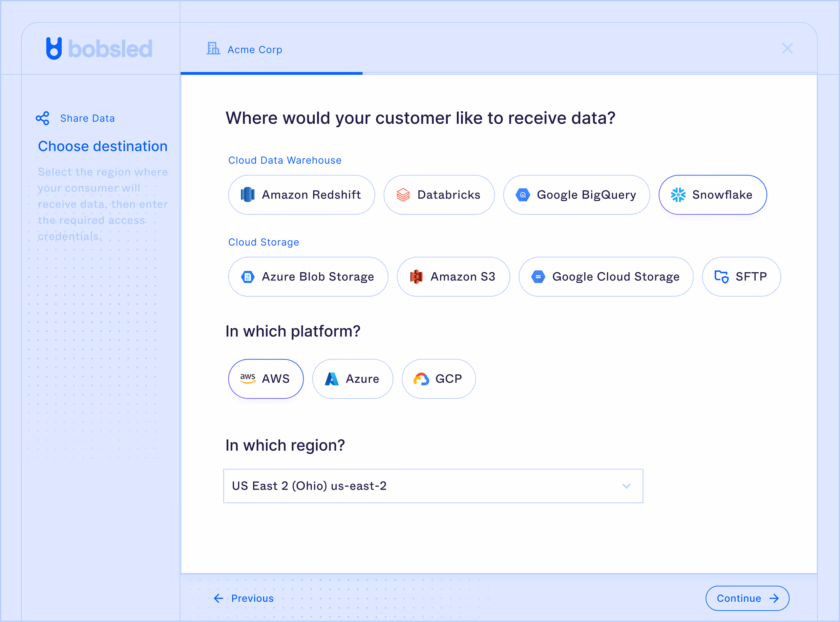
Task: Select AWS as the platform
Action: (265, 379)
